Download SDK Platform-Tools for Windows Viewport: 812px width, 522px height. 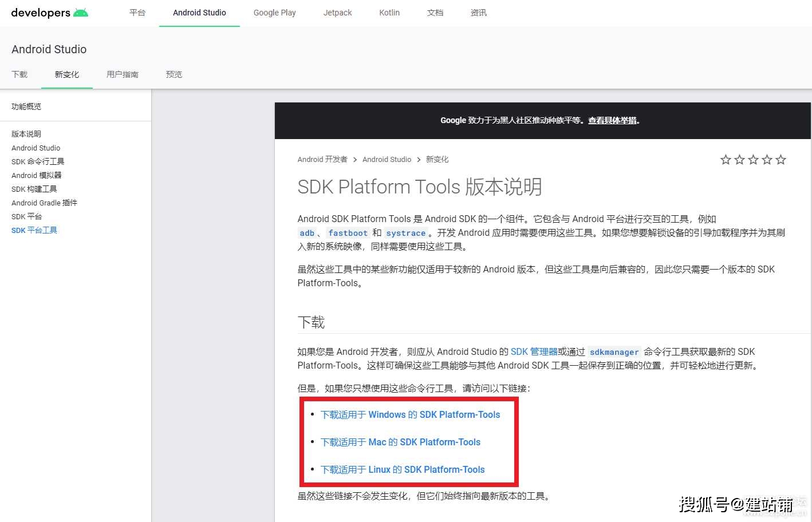click(410, 415)
